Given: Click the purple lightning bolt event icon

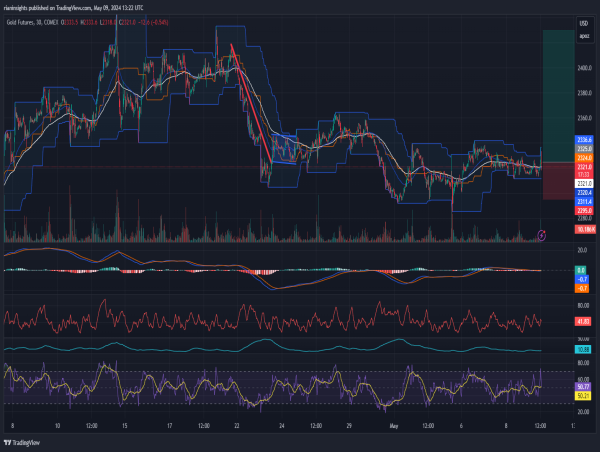Looking at the screenshot, I should (x=541, y=235).
